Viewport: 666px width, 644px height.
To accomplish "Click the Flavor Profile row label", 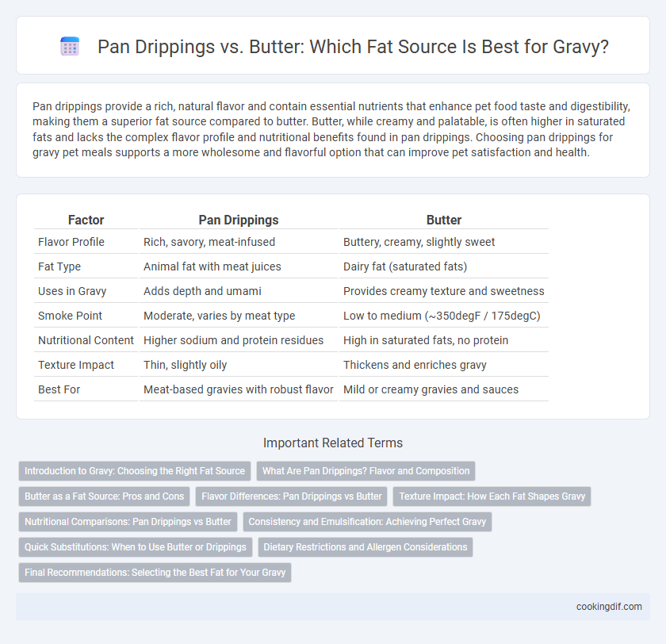I will click(71, 242).
